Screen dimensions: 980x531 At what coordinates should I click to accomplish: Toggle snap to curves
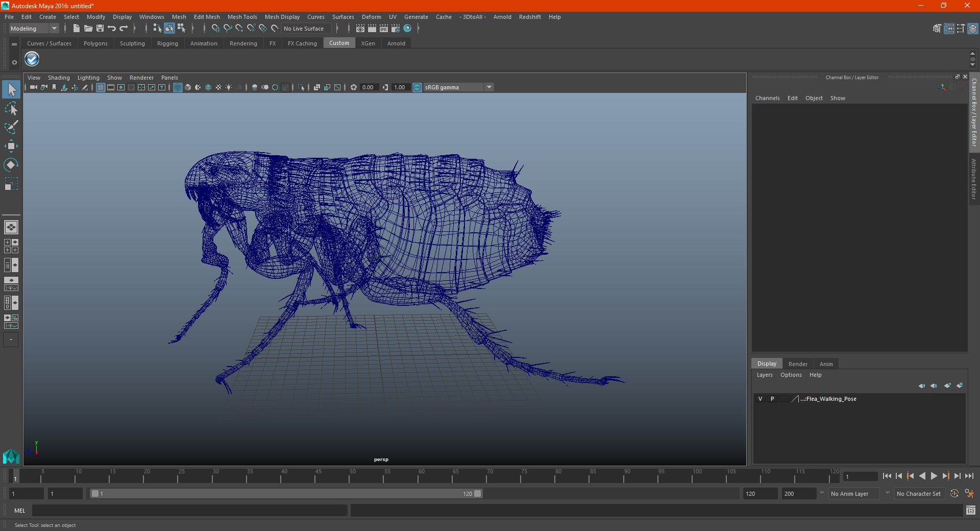(228, 29)
